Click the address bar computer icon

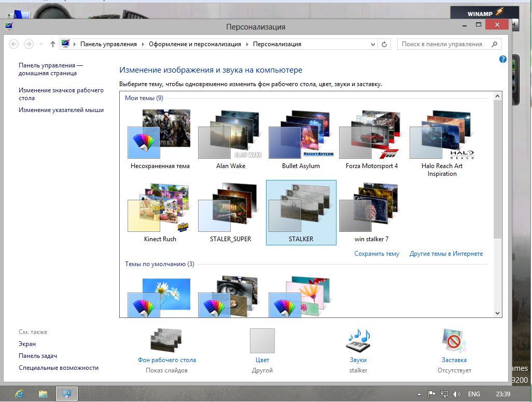click(65, 44)
